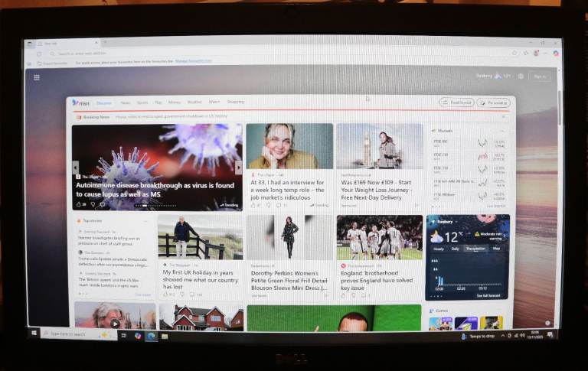Click the Feed layout button

tap(456, 103)
